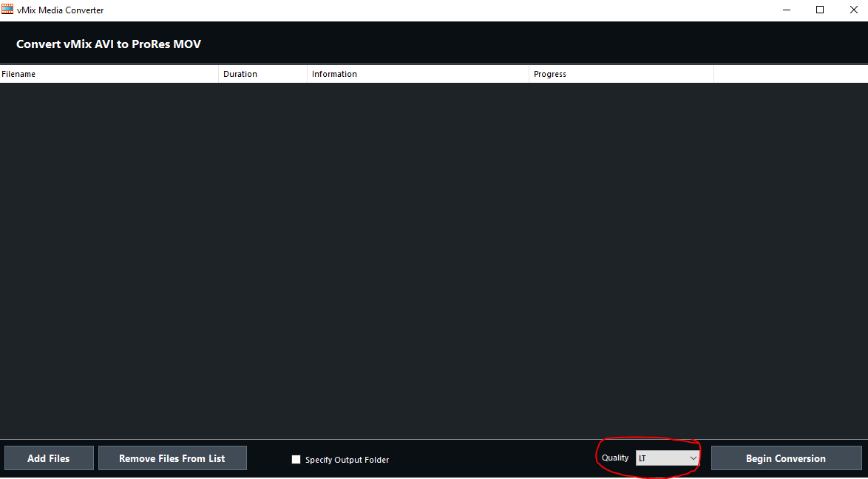Click the vMix app icon in title bar
The height and width of the screenshot is (479, 868).
(x=7, y=10)
